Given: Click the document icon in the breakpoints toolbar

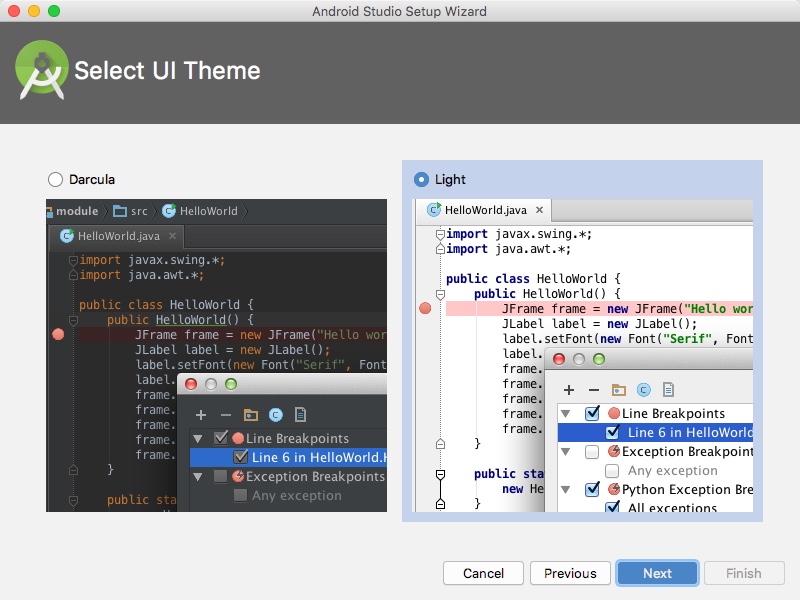Looking at the screenshot, I should [x=668, y=389].
